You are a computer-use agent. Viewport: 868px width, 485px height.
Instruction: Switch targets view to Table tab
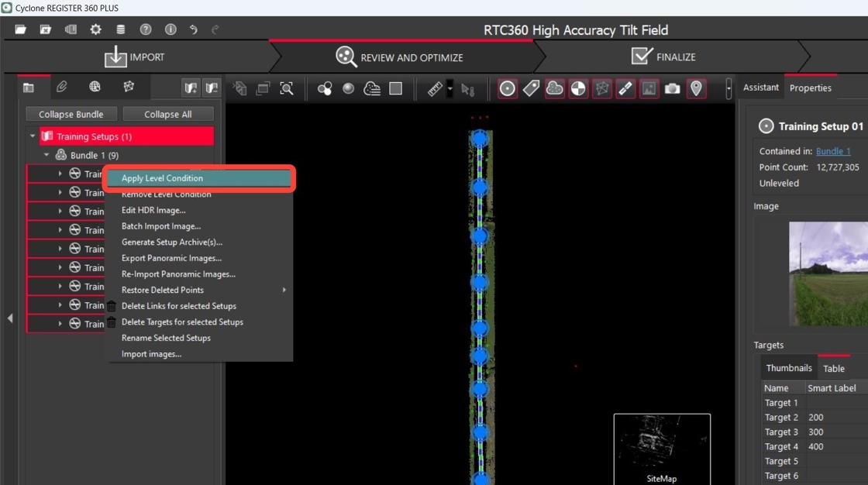(834, 368)
